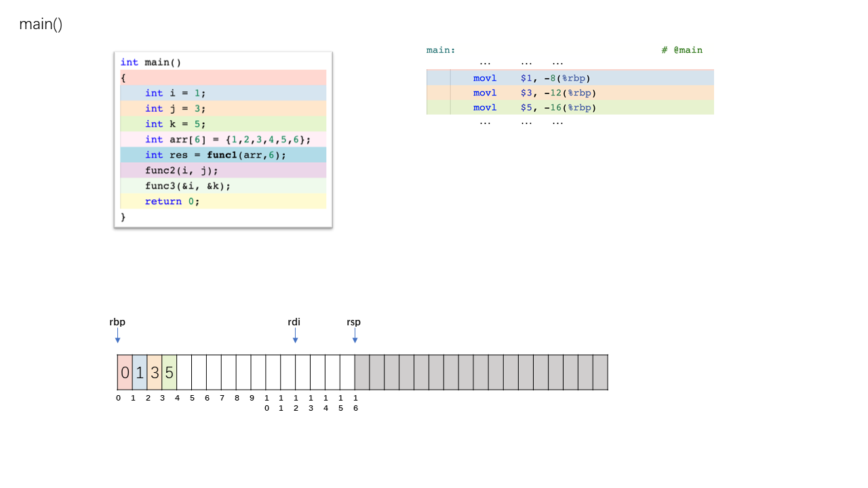The height and width of the screenshot is (488, 868).
Task: Click the "func3(&i, &k);" call line
Action: 223,186
